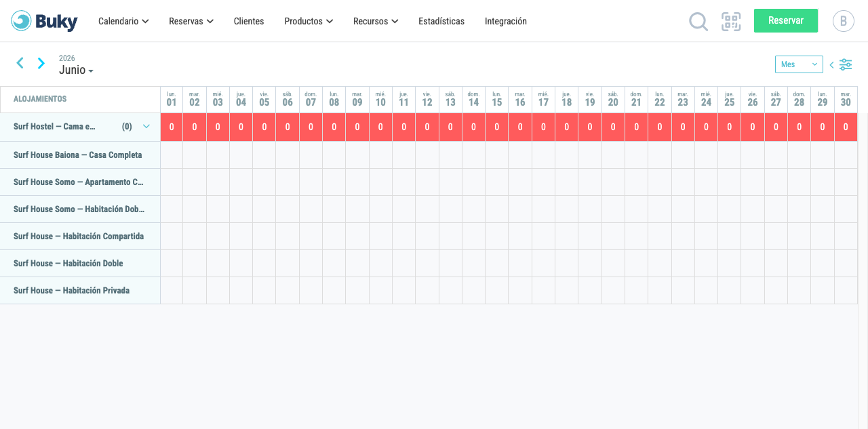
Task: Click the Reservar button
Action: [786, 21]
